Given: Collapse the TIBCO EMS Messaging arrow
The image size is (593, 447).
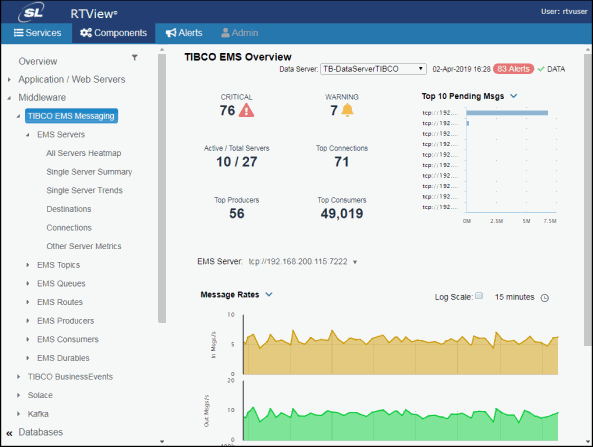Looking at the screenshot, I should pyautogui.click(x=18, y=116).
